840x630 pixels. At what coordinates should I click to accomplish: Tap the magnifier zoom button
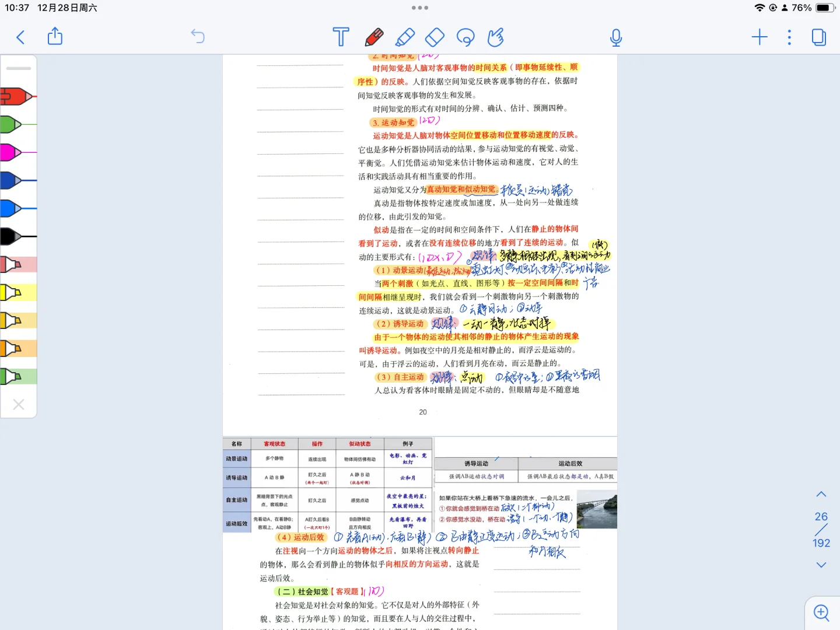coord(821,612)
